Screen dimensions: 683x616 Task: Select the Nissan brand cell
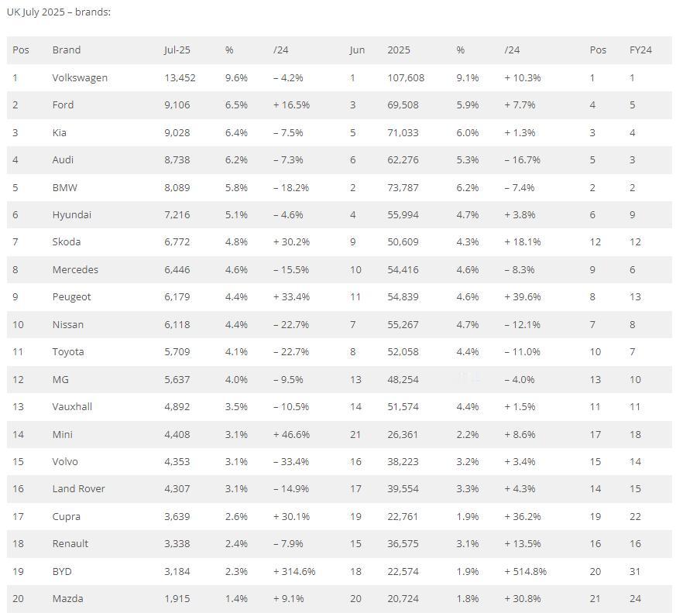(68, 324)
